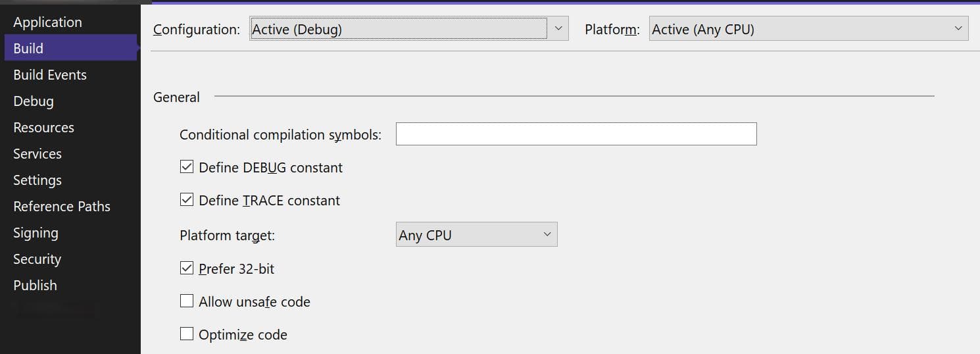The image size is (980, 354).
Task: Expand the Platform target combo box
Action: (477, 235)
